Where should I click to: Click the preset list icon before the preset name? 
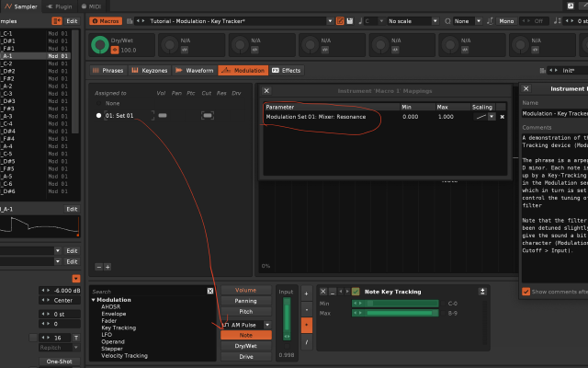coord(130,21)
